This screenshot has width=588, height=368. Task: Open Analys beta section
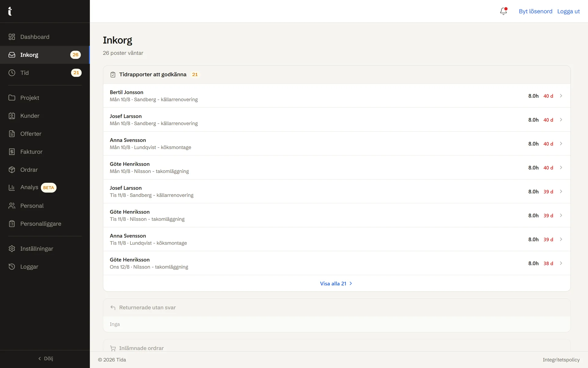pos(45,187)
